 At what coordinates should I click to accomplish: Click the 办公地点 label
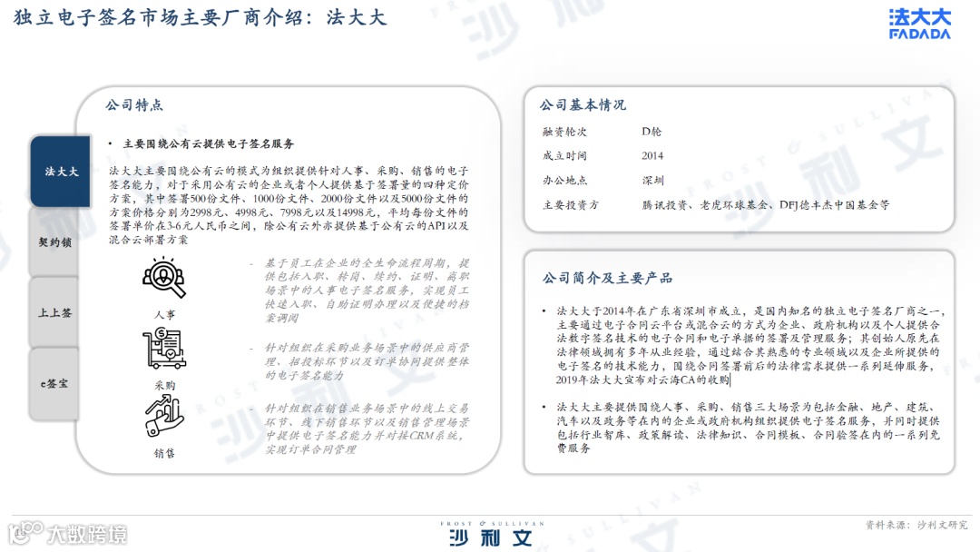pyautogui.click(x=564, y=180)
